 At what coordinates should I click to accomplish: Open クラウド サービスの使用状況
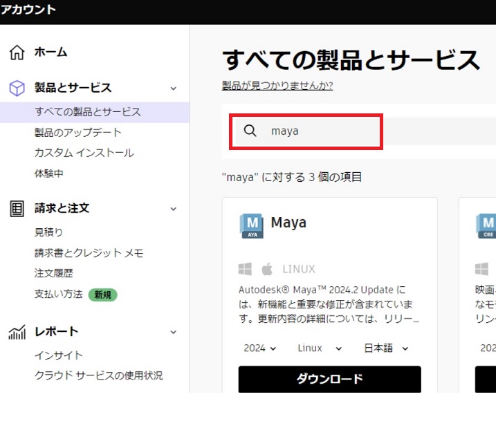point(98,375)
